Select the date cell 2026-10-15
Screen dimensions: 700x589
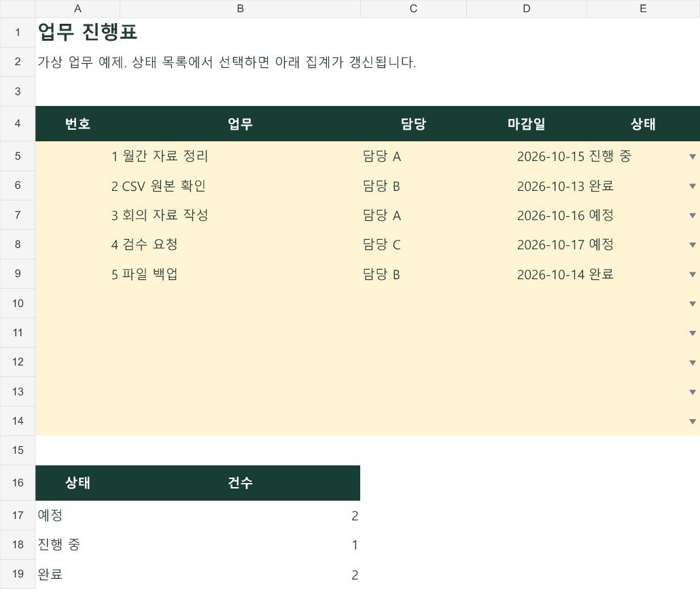click(x=527, y=156)
